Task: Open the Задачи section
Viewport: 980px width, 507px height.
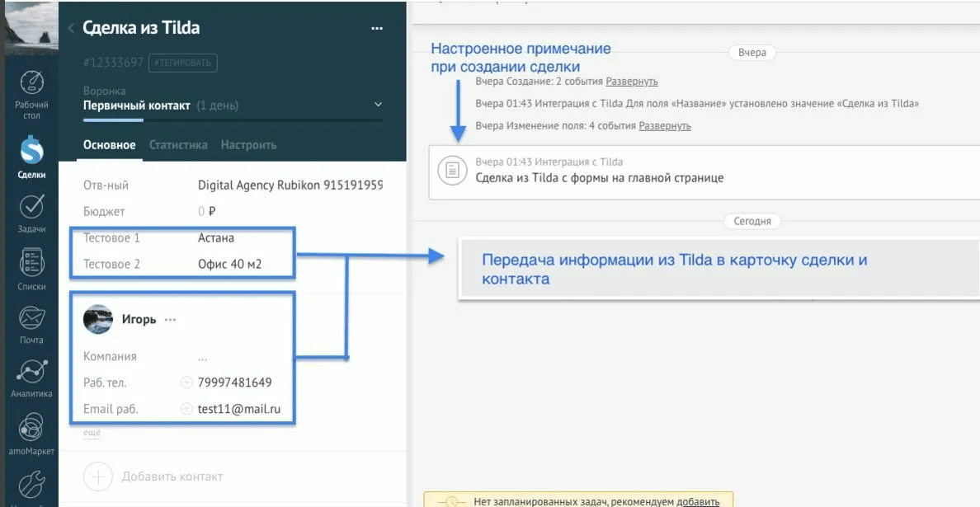Action: pos(31,206)
